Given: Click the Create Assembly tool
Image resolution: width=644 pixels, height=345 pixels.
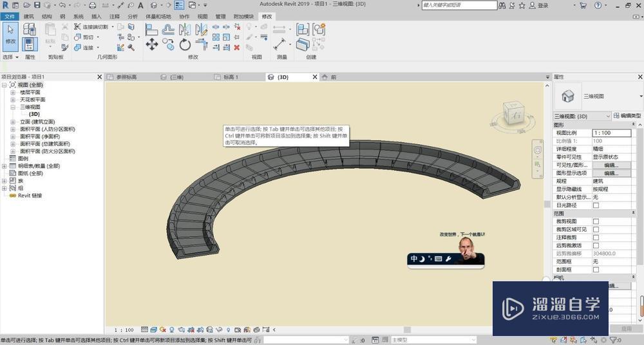Looking at the screenshot, I should [x=303, y=29].
